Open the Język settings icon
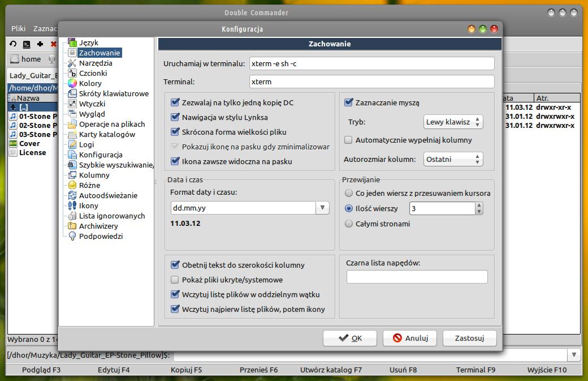588x381 pixels. click(72, 43)
